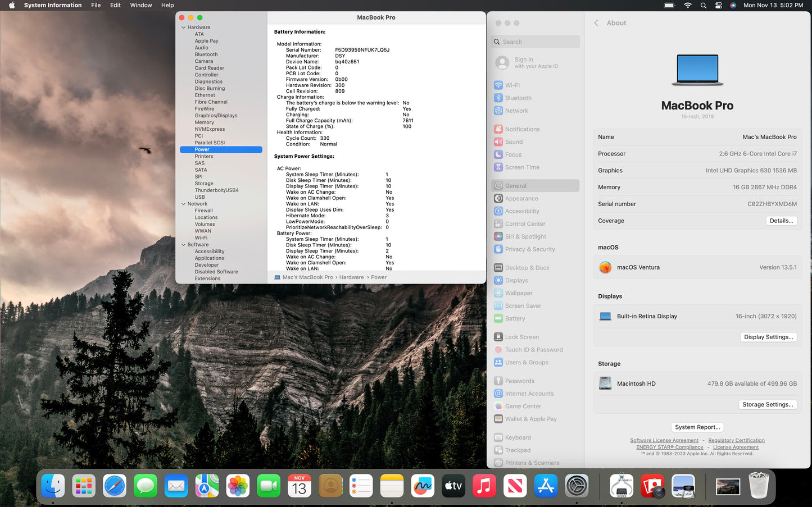812x507 pixels.
Task: Collapse the Hardware section in sidebar
Action: [x=183, y=28]
